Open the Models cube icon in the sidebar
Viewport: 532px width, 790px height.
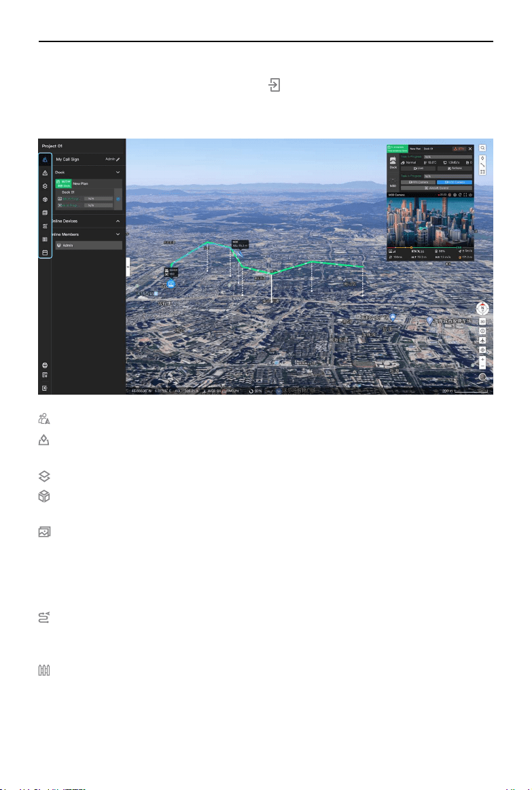[45, 200]
